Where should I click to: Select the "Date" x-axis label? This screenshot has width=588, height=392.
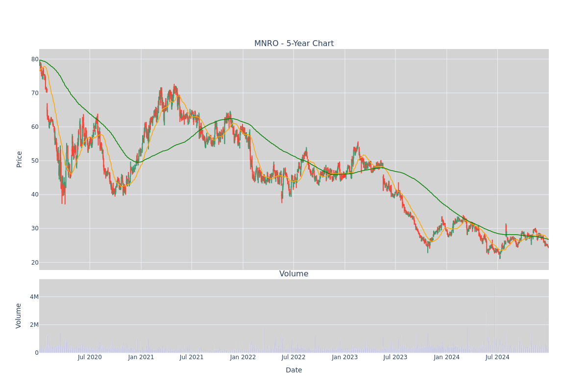pos(294,370)
